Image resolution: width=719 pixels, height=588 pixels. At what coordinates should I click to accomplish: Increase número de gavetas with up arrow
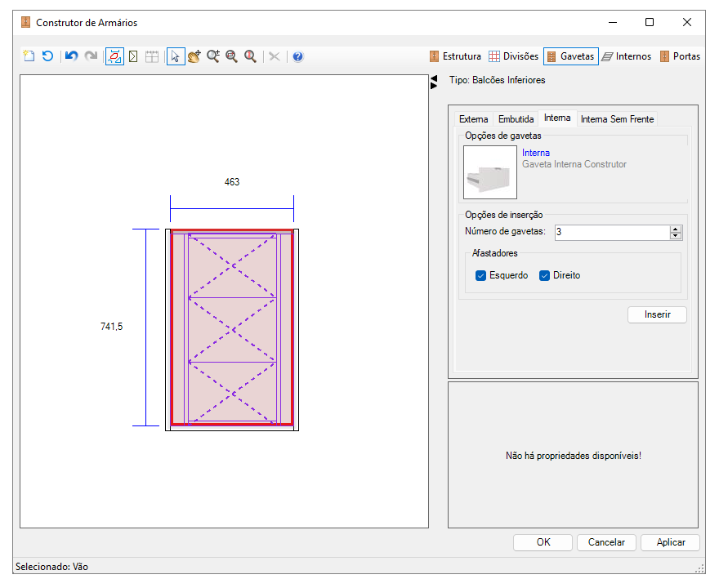pyautogui.click(x=676, y=229)
